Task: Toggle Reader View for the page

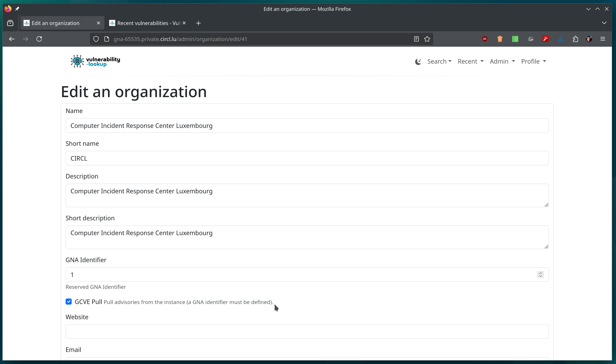Action: 416,39
